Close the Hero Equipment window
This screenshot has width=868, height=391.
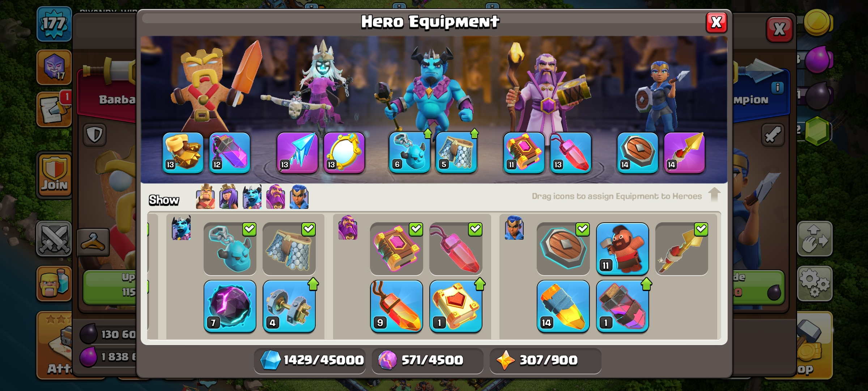click(x=716, y=22)
